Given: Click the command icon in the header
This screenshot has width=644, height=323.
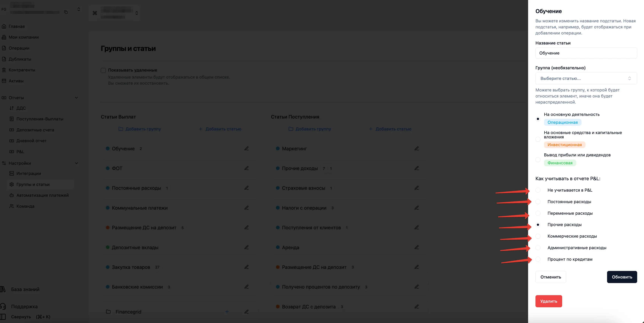Looking at the screenshot, I should pos(95,13).
